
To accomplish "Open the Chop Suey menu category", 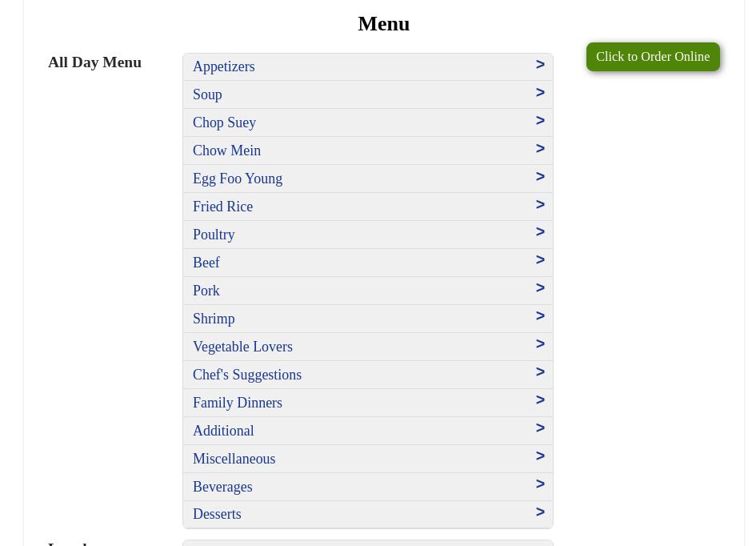I will (x=224, y=122).
